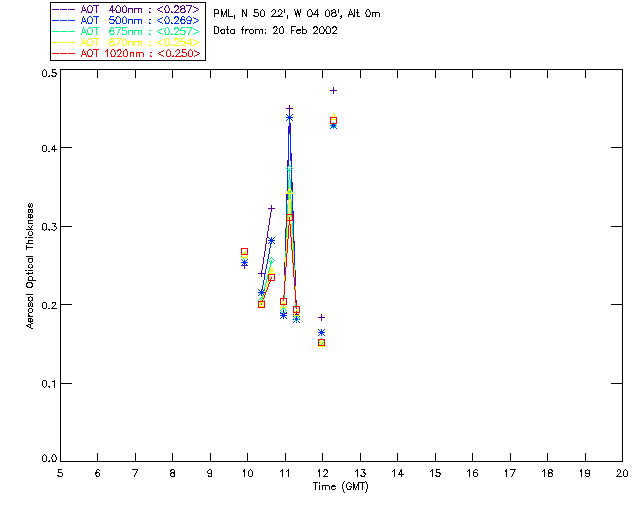
Task: Select the red square marker at 0.31 on the peak
Action: pyautogui.click(x=289, y=218)
